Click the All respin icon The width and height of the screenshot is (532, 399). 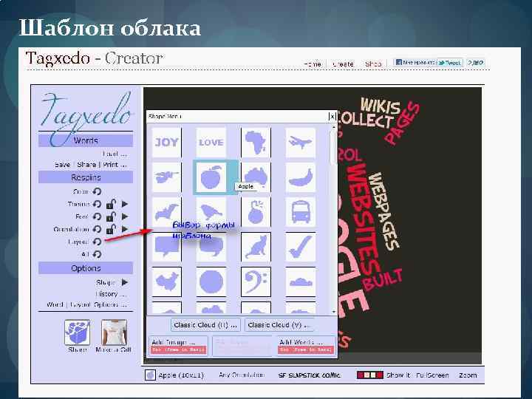pyautogui.click(x=97, y=254)
